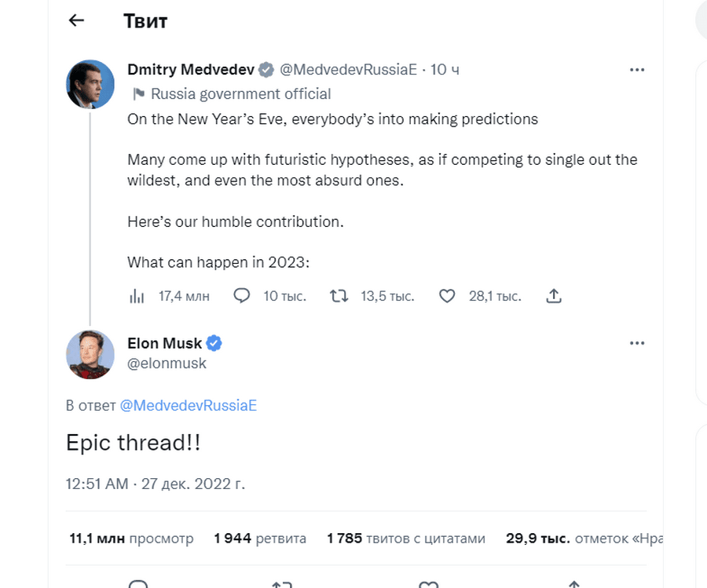Open Dmitry Medvedev's profile picture
The height and width of the screenshot is (588, 707).
pyautogui.click(x=90, y=84)
